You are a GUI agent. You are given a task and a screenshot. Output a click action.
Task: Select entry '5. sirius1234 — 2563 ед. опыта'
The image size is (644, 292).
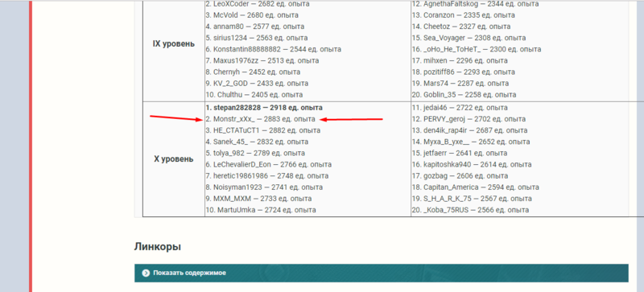[257, 38]
